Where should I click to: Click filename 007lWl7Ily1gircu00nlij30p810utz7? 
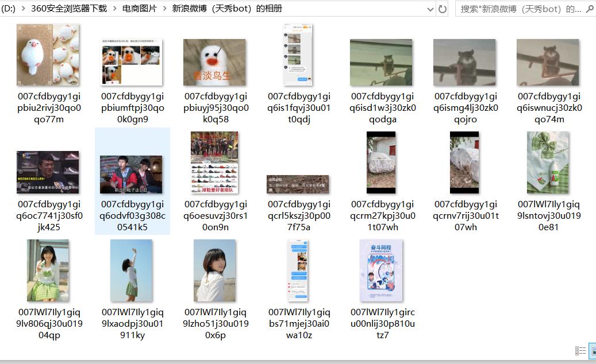[x=382, y=323]
